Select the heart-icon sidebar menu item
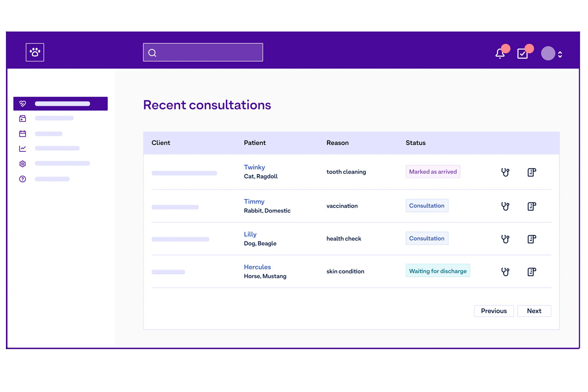This screenshot has height=392, width=588. [60, 104]
